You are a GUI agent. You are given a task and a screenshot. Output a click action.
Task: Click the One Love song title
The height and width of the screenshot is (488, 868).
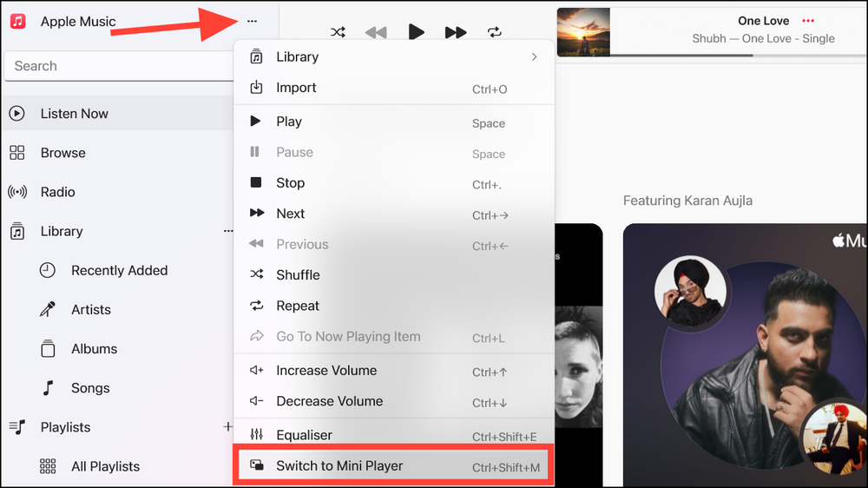763,21
